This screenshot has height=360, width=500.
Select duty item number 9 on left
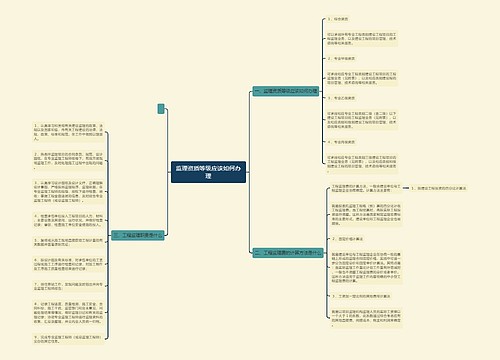coord(68,339)
